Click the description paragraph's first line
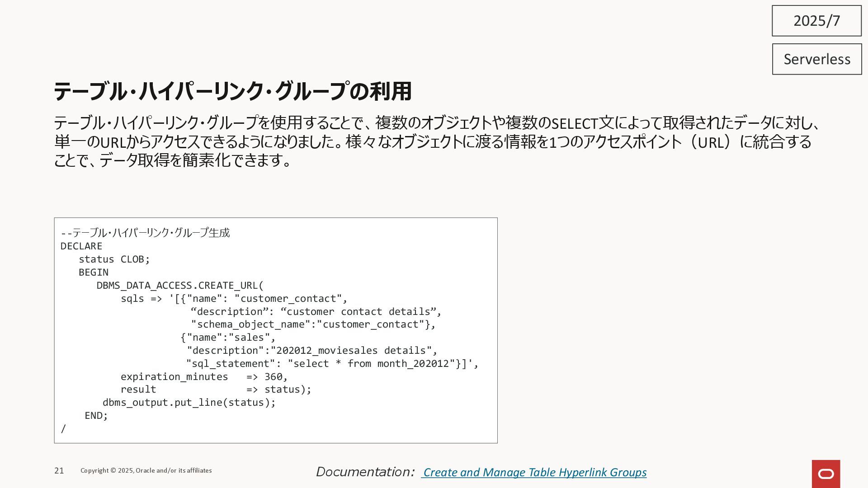868x488 pixels. [x=436, y=123]
